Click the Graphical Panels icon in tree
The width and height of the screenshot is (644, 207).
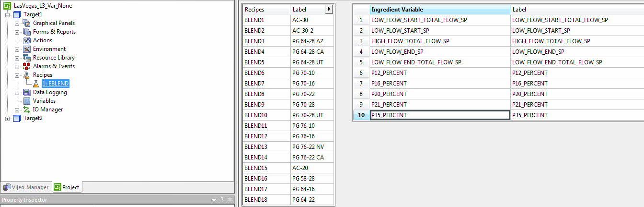click(x=27, y=23)
